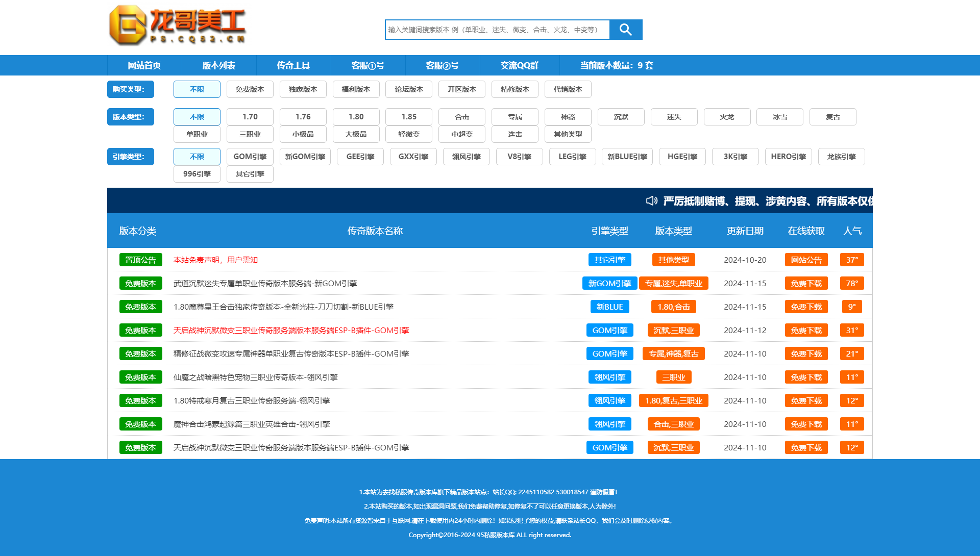Select the 连击 version type filter

pyautogui.click(x=515, y=134)
